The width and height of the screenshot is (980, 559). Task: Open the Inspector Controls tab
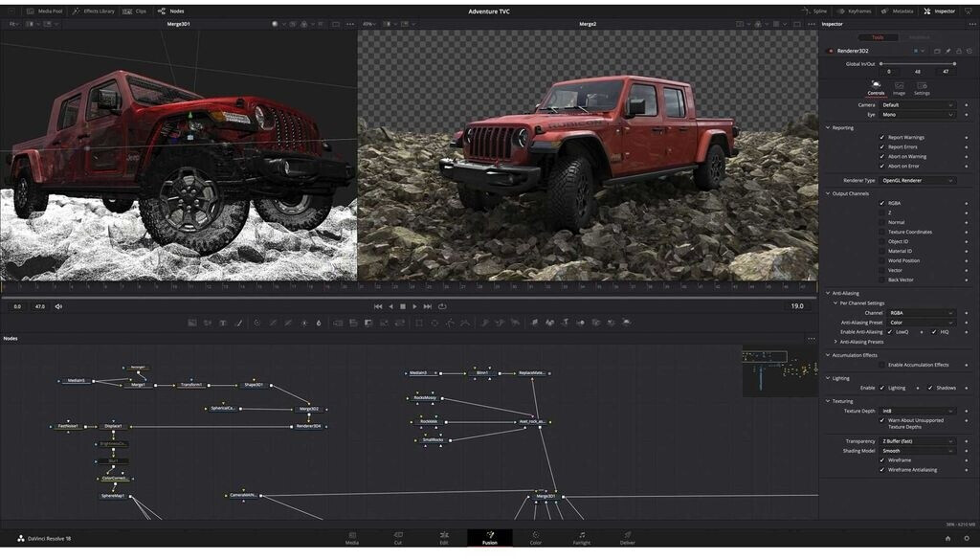pyautogui.click(x=876, y=88)
